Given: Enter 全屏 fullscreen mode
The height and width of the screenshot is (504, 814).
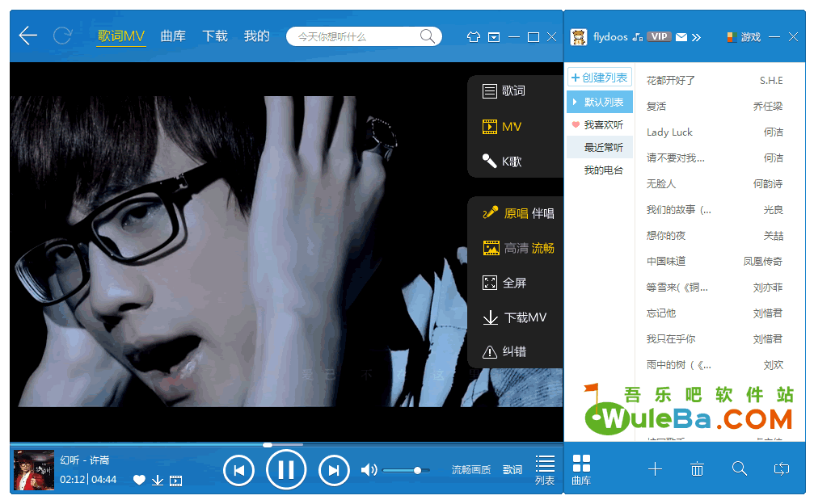Looking at the screenshot, I should pyautogui.click(x=504, y=283).
